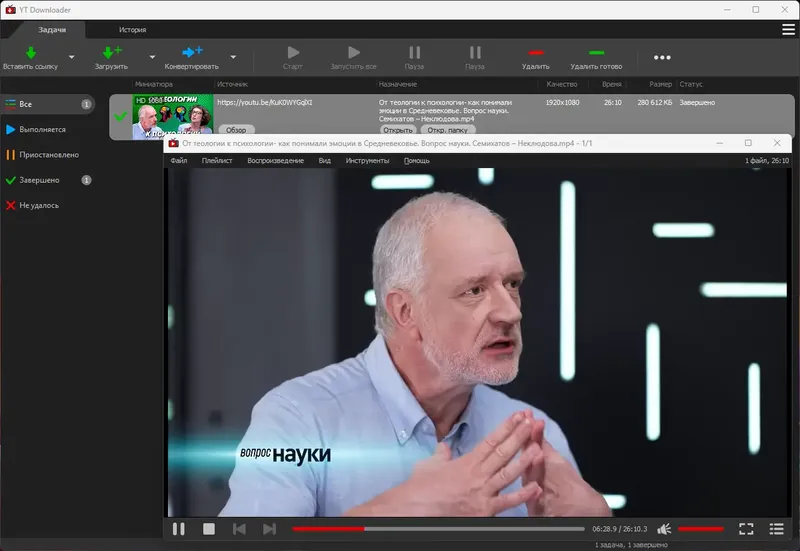Open the hamburger main menu icon
Screen dimensions: 800x551
pyautogui.click(x=788, y=30)
